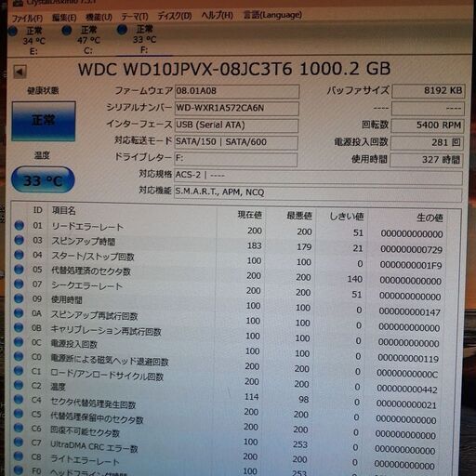
Task: Open the 言語(Language) menu
Action: pyautogui.click(x=272, y=15)
